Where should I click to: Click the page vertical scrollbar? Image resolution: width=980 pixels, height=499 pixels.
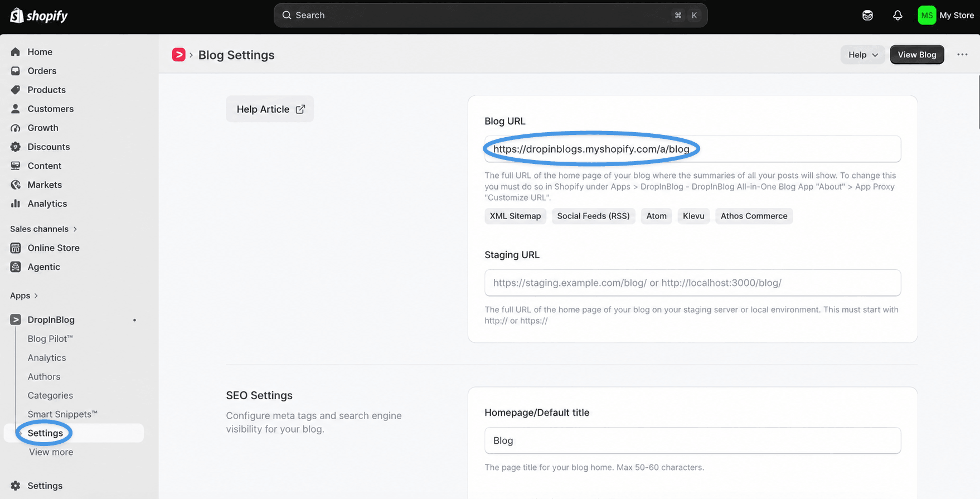(978, 101)
